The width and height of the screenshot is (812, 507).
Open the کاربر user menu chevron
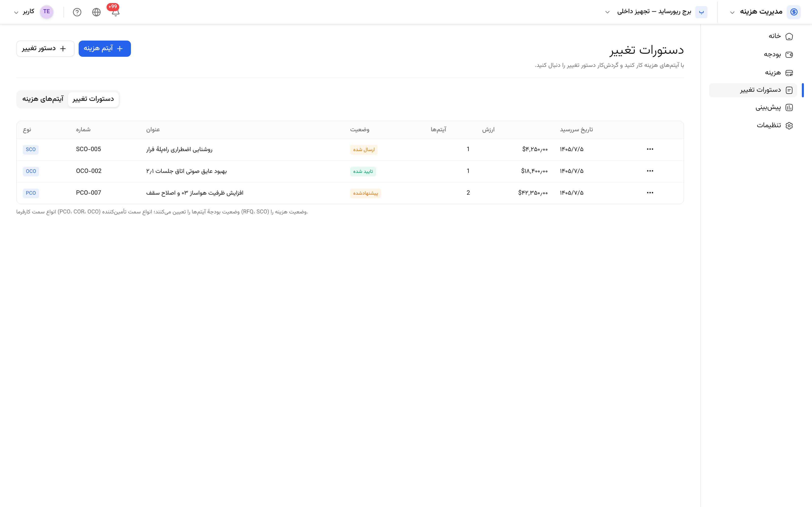point(16,12)
